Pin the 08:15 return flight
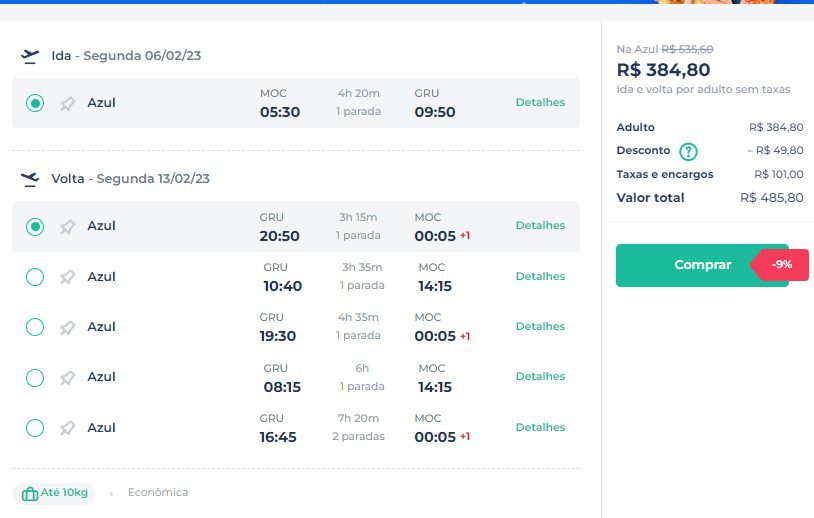 [x=67, y=378]
